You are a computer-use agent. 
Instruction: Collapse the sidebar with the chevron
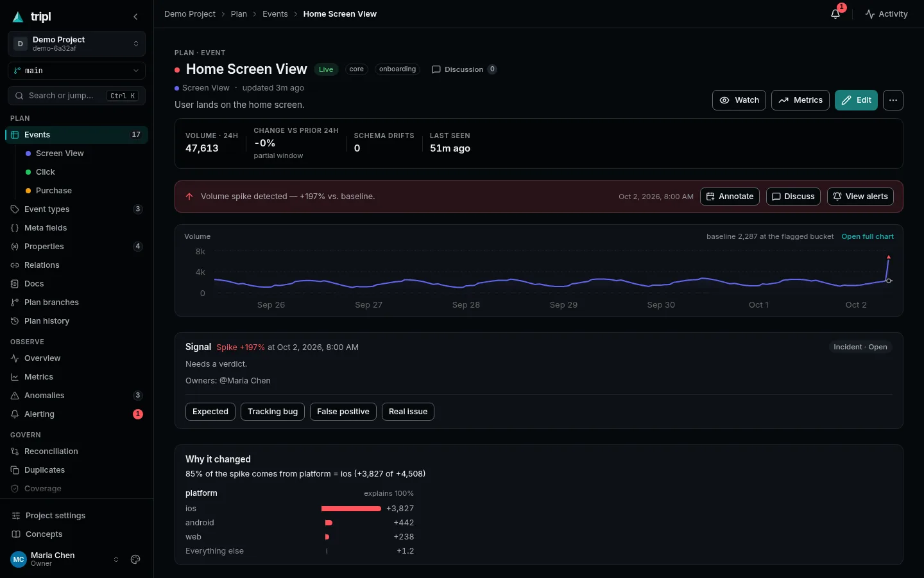pos(135,17)
